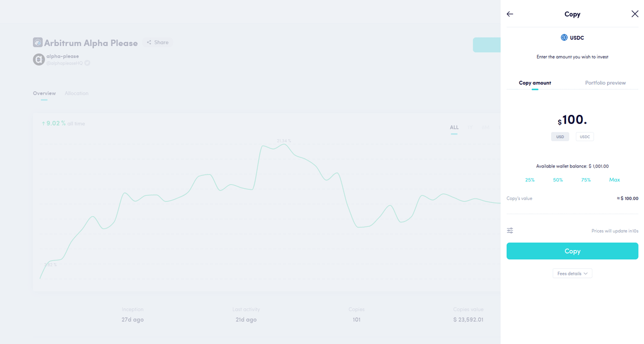Click the $100 amount input field
Viewport: 644px width, 344px height.
click(x=574, y=120)
